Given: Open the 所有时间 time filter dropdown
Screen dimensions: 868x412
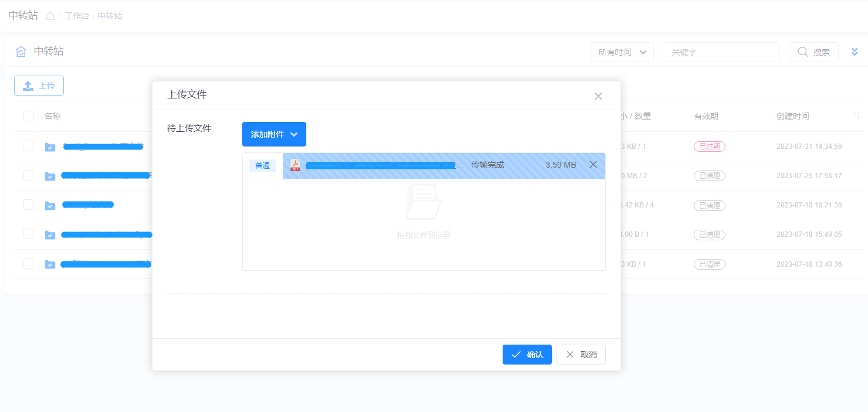Looking at the screenshot, I should (622, 52).
